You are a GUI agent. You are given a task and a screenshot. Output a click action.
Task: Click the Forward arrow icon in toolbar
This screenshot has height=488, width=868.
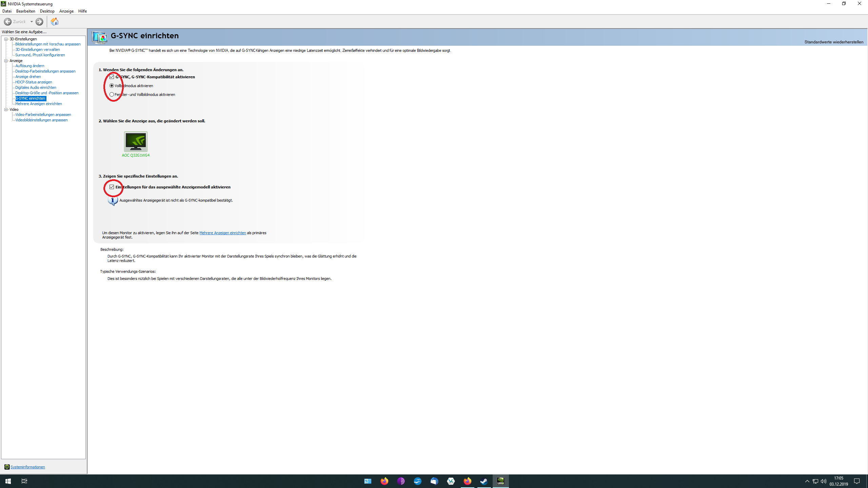click(x=39, y=22)
